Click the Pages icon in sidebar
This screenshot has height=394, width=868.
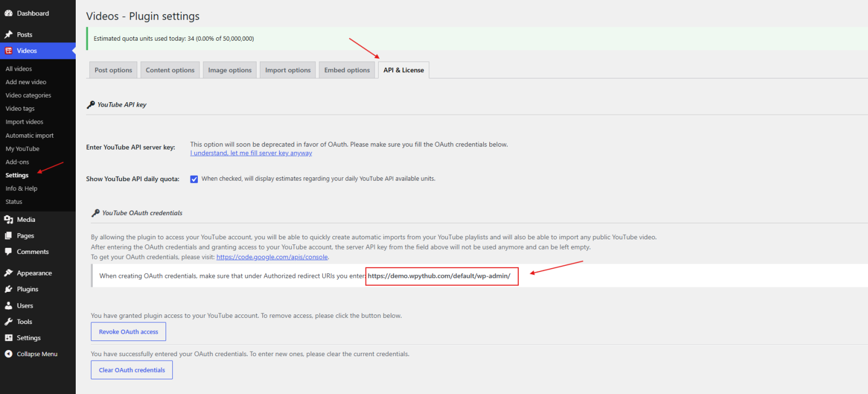point(8,235)
